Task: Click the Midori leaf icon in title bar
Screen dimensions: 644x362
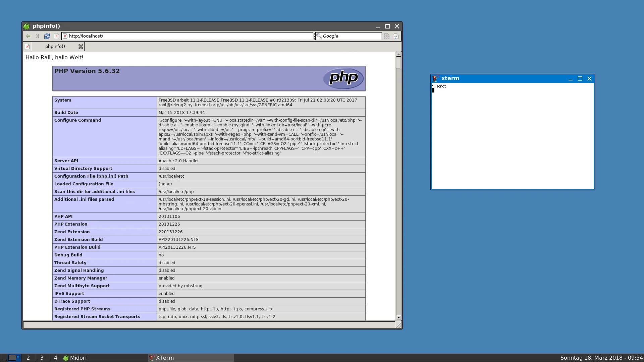Action: [26, 26]
